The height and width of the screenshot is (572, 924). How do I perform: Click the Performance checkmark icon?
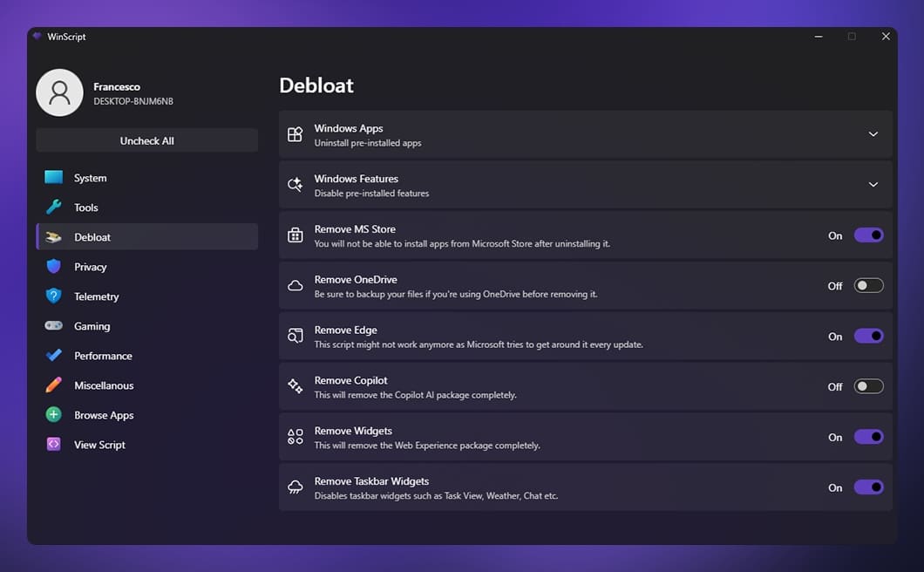[54, 355]
